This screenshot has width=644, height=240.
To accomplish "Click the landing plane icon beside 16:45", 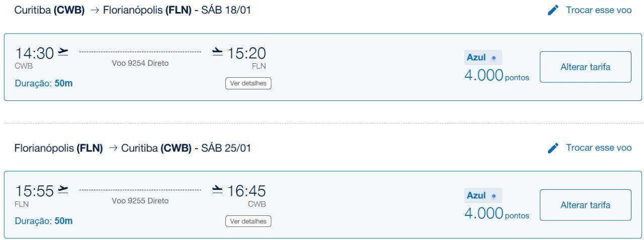I will click(217, 190).
